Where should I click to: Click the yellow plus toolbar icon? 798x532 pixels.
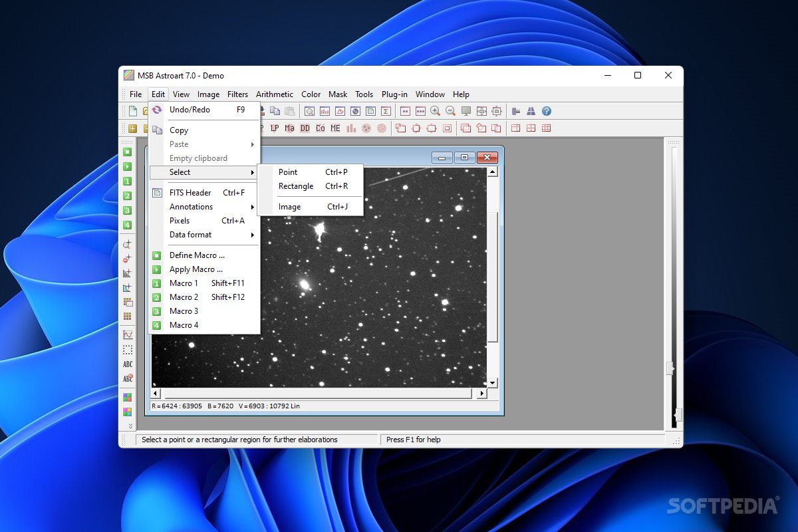(x=132, y=128)
